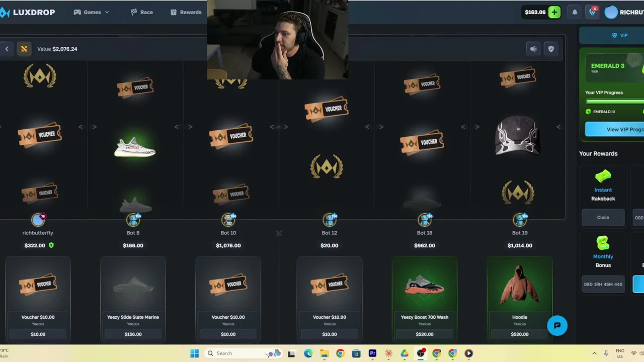Click the Bot 10 avatar

click(228, 220)
